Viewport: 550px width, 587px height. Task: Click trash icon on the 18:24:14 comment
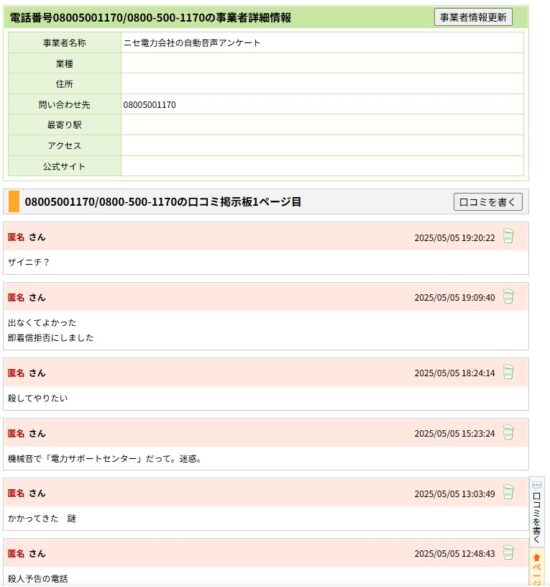coord(508,372)
